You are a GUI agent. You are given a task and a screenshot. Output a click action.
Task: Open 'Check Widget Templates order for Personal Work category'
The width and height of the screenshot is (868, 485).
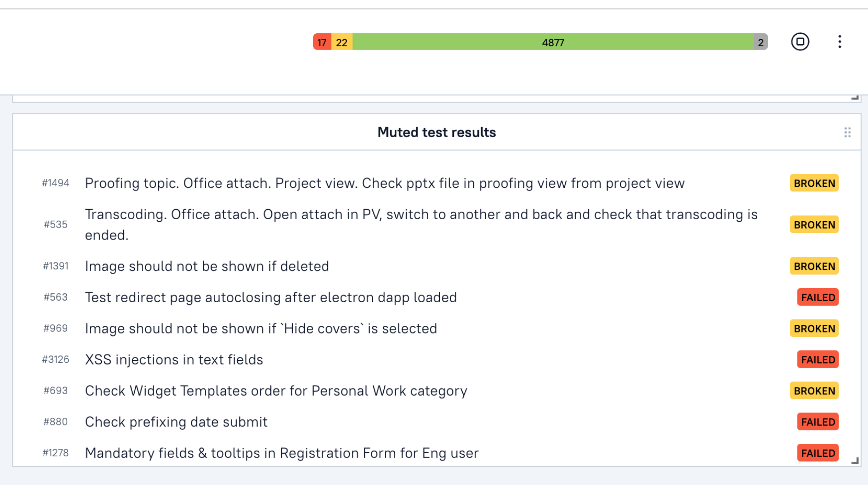[276, 391]
